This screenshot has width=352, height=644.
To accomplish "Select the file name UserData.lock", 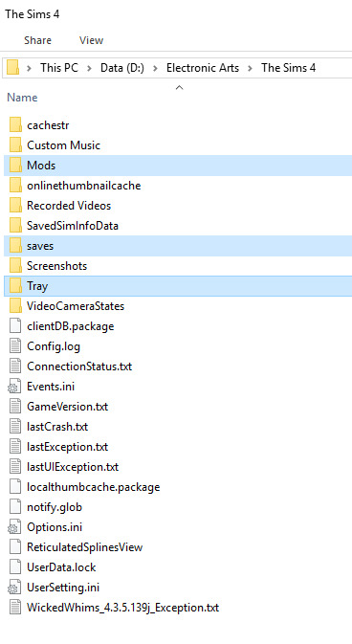I will pyautogui.click(x=61, y=567).
